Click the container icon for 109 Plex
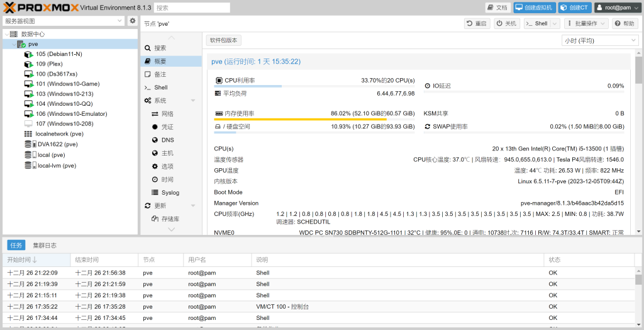Image resolution: width=644 pixels, height=330 pixels. pos(28,64)
